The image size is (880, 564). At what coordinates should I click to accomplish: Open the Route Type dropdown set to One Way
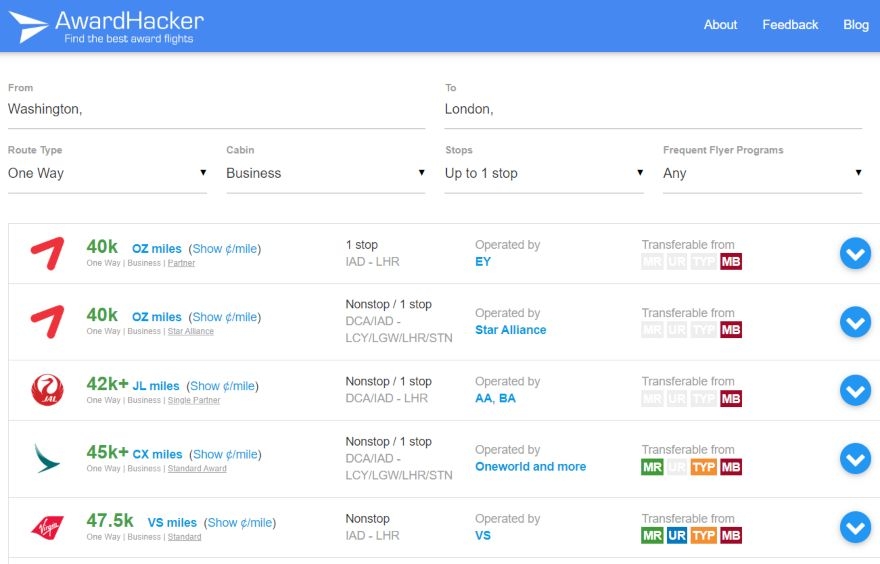click(107, 173)
